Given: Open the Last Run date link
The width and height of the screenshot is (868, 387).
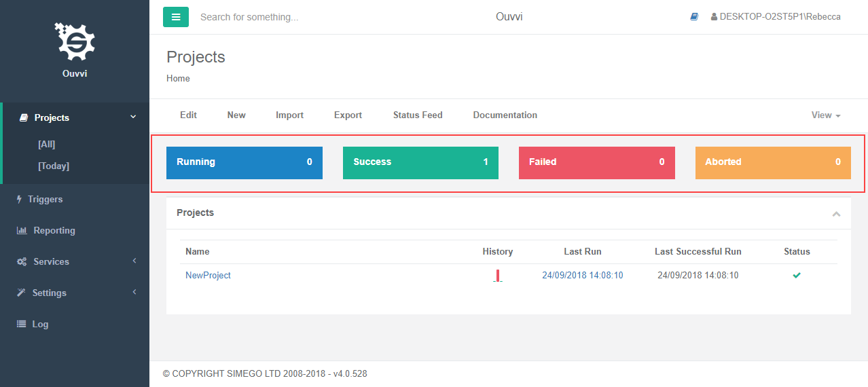Looking at the screenshot, I should [x=583, y=276].
